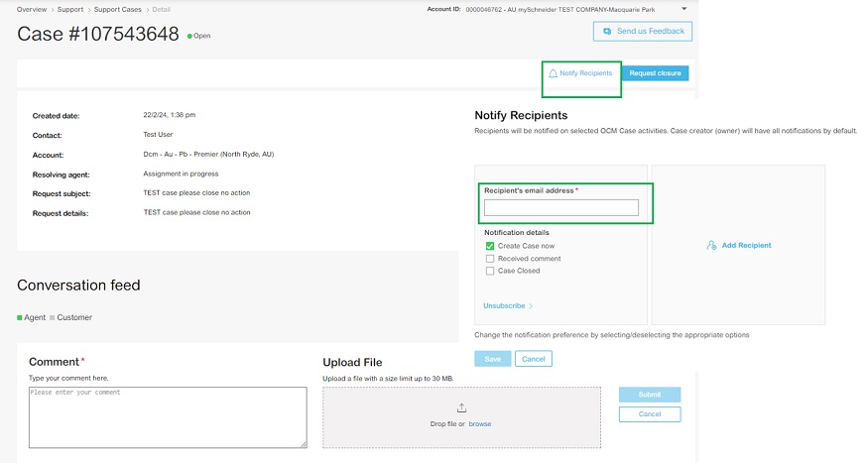868x463 pixels.
Task: Expand the Unsubscribe chevron
Action: pyautogui.click(x=531, y=306)
